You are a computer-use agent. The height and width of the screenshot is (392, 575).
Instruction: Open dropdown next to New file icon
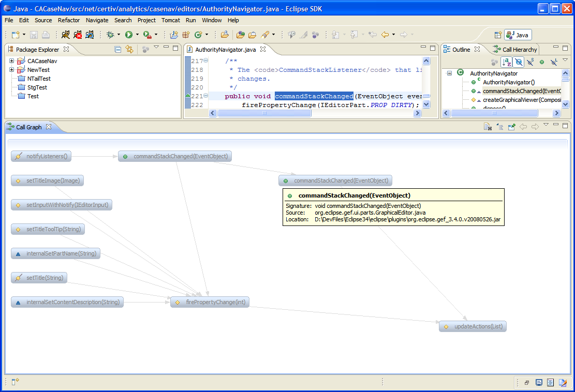(x=24, y=35)
